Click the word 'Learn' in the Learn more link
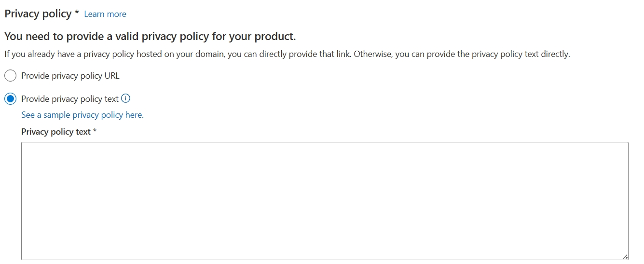The width and height of the screenshot is (644, 264). tap(95, 14)
